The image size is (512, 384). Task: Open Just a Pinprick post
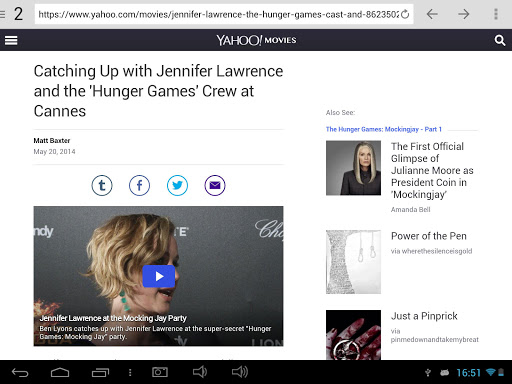pos(424,316)
